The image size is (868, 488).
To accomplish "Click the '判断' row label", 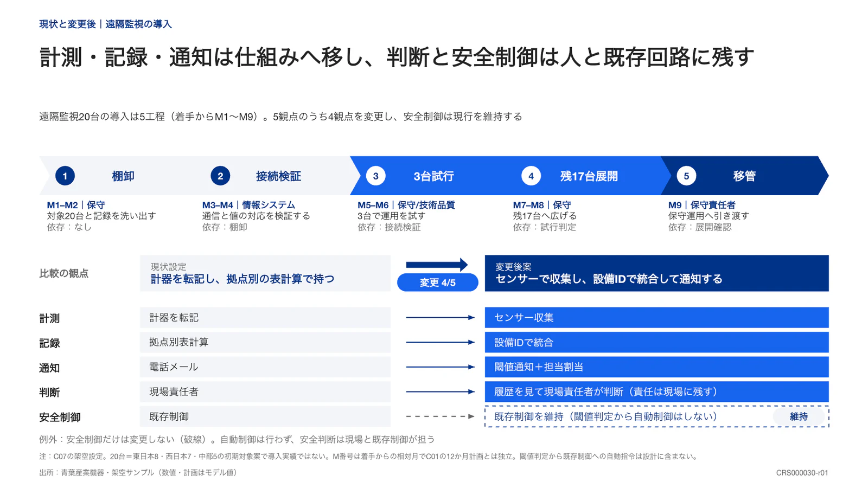I will click(49, 393).
